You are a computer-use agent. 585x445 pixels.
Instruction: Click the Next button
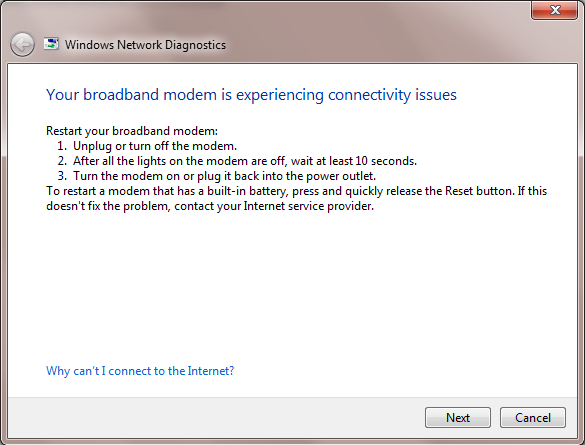458,417
